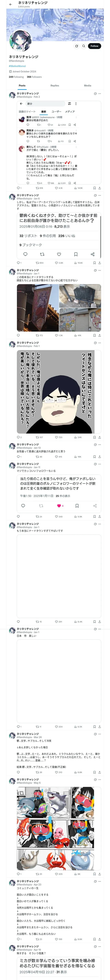The image size is (110, 980).
Task: Open more menu on the Jan 6 post
Action: [x=100, y=195]
